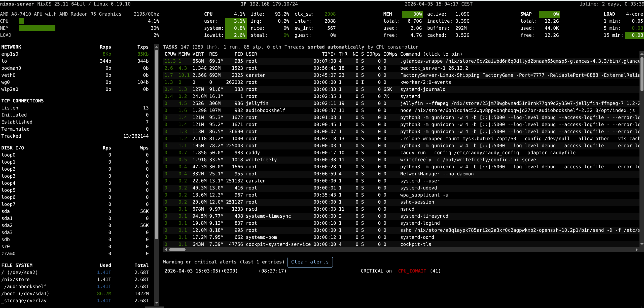Click the SWAP usage percentage bar
Screen dimensions: 644x308
click(x=550, y=14)
